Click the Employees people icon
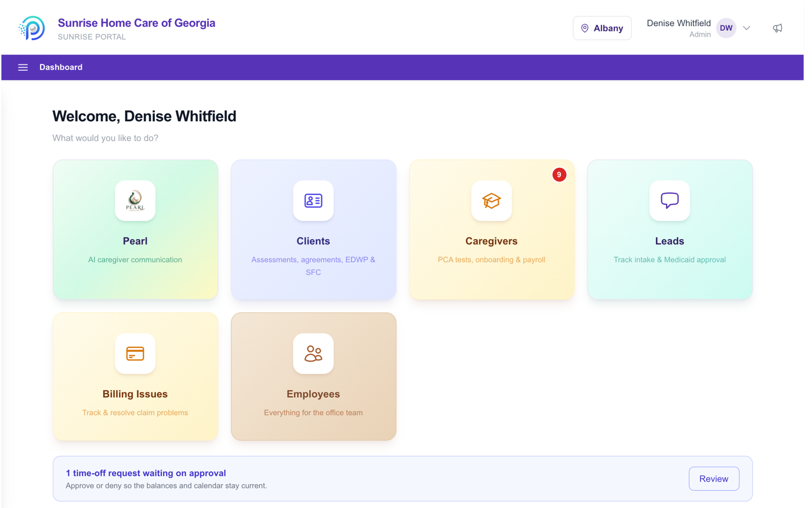This screenshot has width=812, height=508. pyautogui.click(x=313, y=354)
